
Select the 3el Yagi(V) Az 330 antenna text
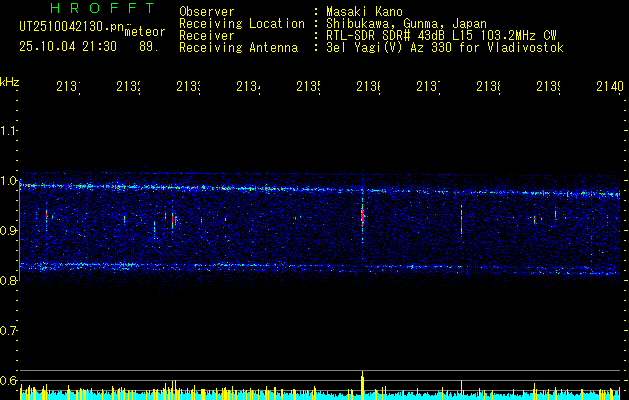[x=445, y=48]
